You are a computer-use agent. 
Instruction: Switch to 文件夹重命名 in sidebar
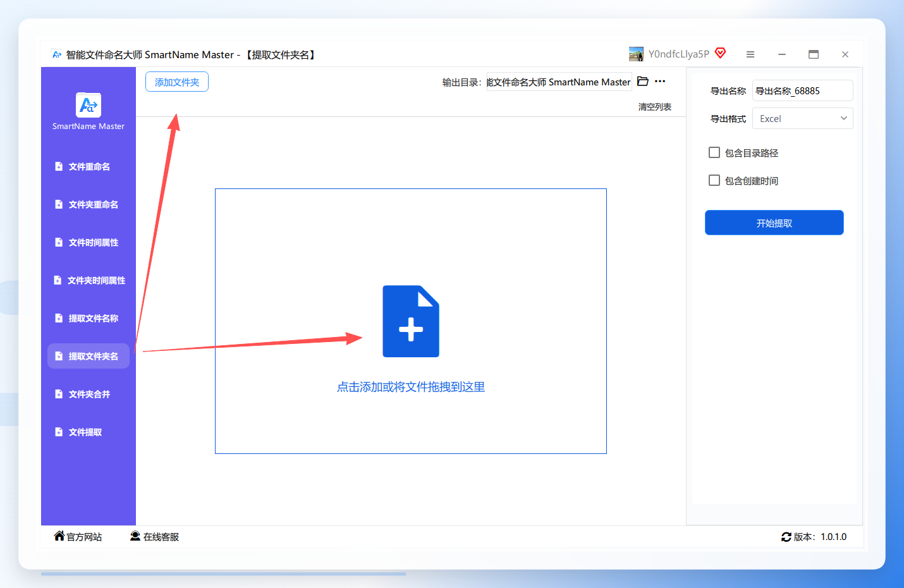[x=89, y=204]
